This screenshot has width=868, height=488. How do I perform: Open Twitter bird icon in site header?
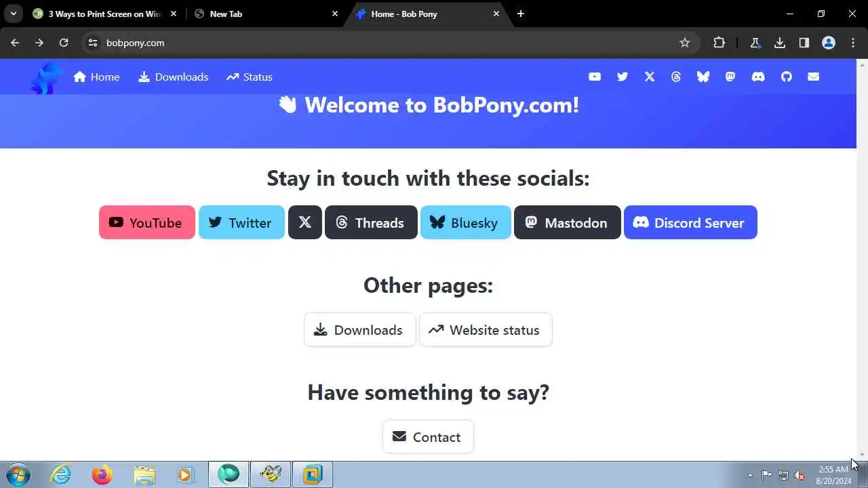pyautogui.click(x=623, y=77)
